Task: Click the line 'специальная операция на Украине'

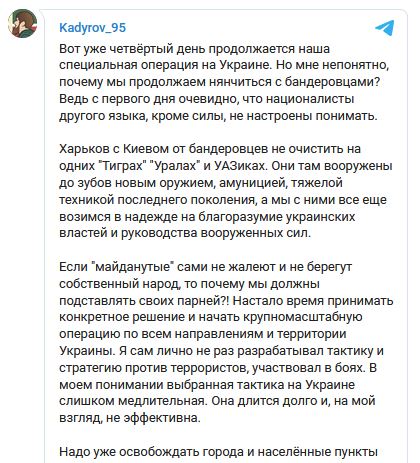Action: pyautogui.click(x=166, y=65)
